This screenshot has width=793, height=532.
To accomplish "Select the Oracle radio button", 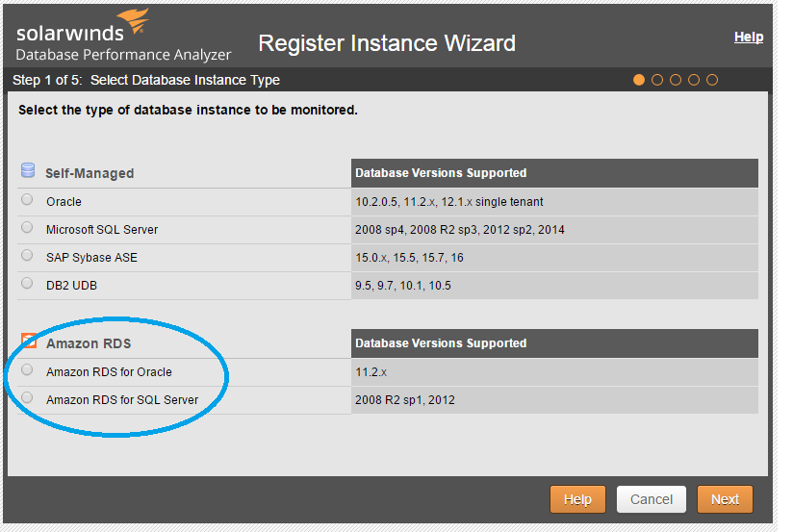I will [27, 200].
